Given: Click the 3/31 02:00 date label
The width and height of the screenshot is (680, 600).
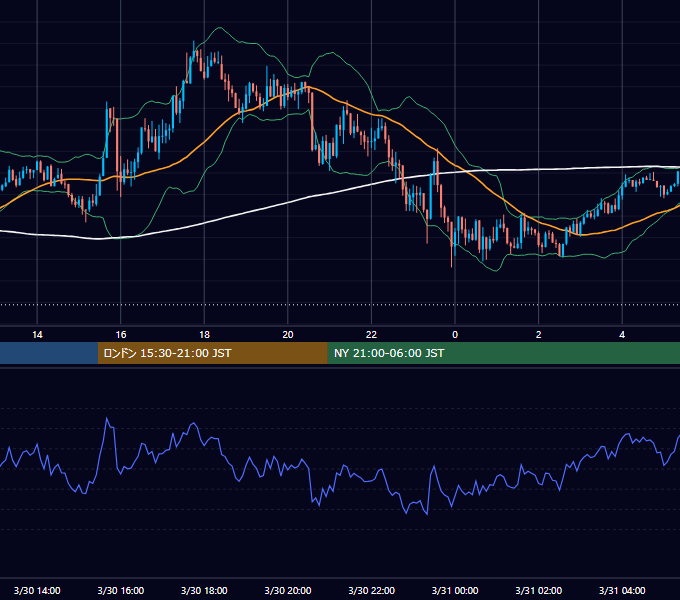Looking at the screenshot, I should click(x=539, y=590).
